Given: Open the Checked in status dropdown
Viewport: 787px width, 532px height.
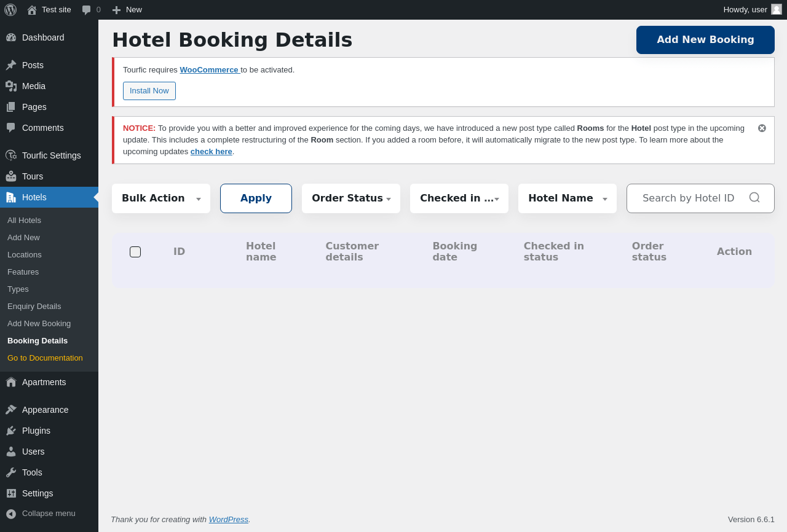Looking at the screenshot, I should (459, 198).
